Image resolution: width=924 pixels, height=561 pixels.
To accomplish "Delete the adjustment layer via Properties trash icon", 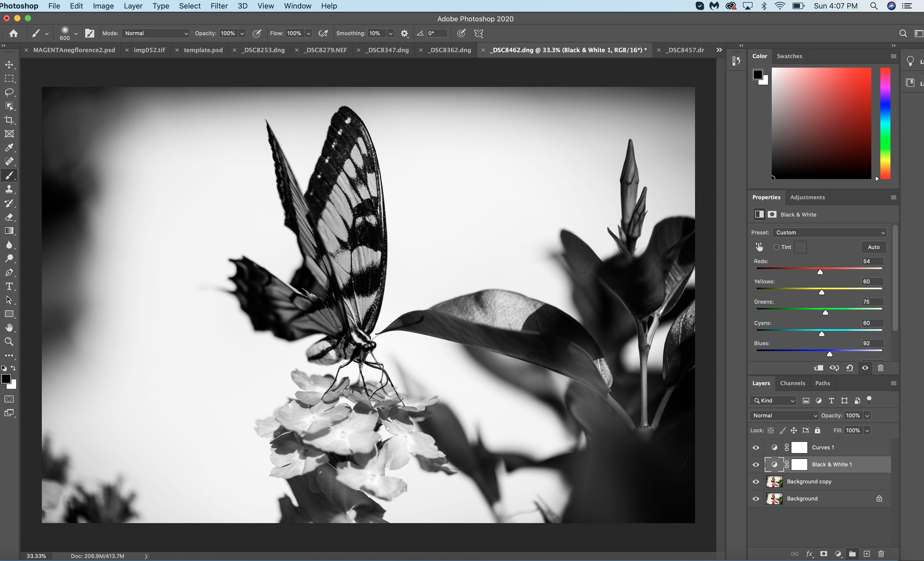I will point(880,368).
